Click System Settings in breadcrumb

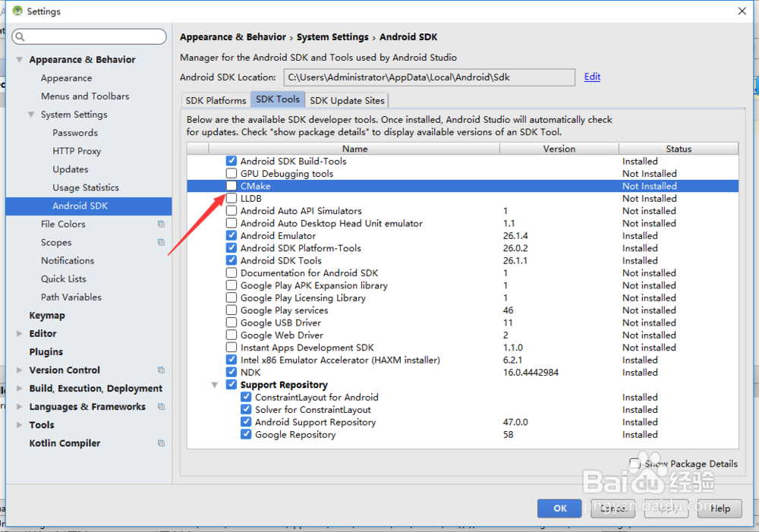tap(332, 36)
